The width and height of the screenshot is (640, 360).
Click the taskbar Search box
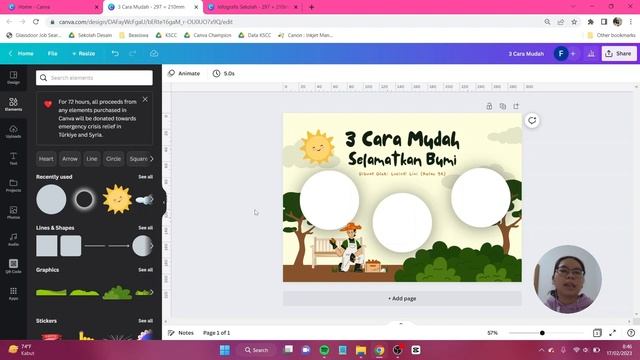point(257,350)
